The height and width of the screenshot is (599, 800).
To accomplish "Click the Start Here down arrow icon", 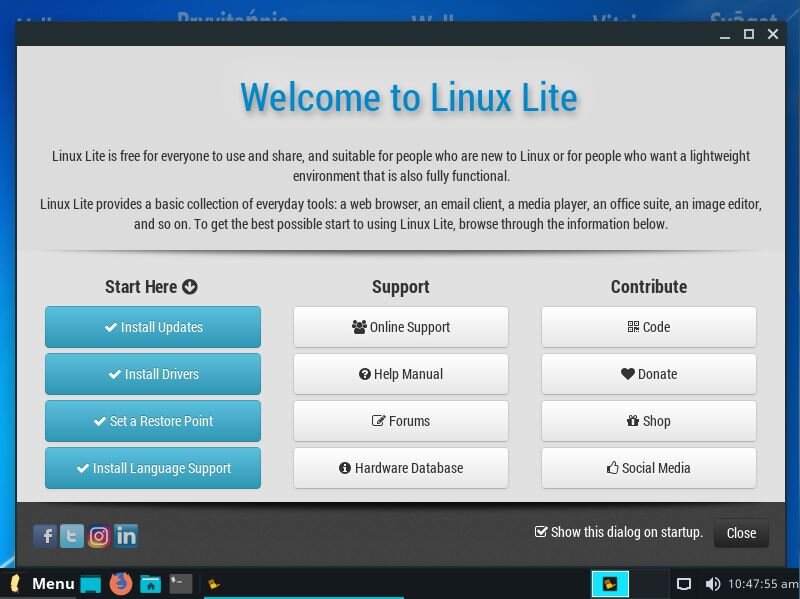I will point(190,287).
